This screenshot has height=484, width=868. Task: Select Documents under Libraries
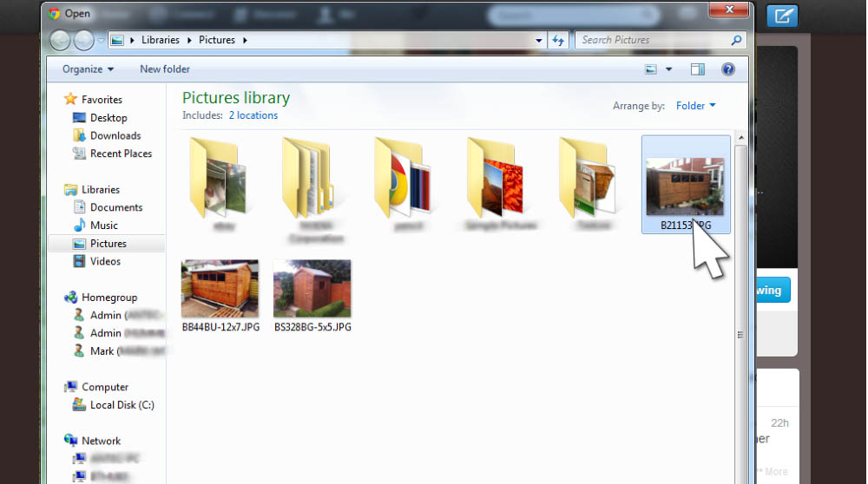tap(115, 207)
